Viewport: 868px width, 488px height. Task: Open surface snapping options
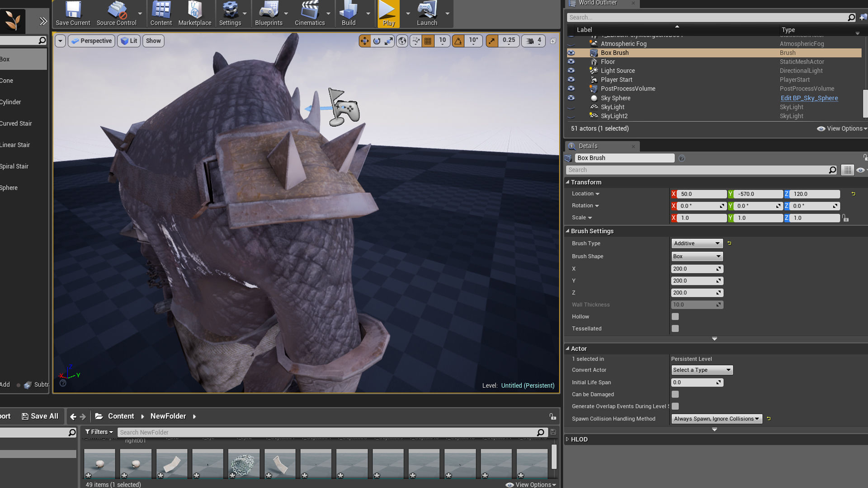[x=416, y=41]
